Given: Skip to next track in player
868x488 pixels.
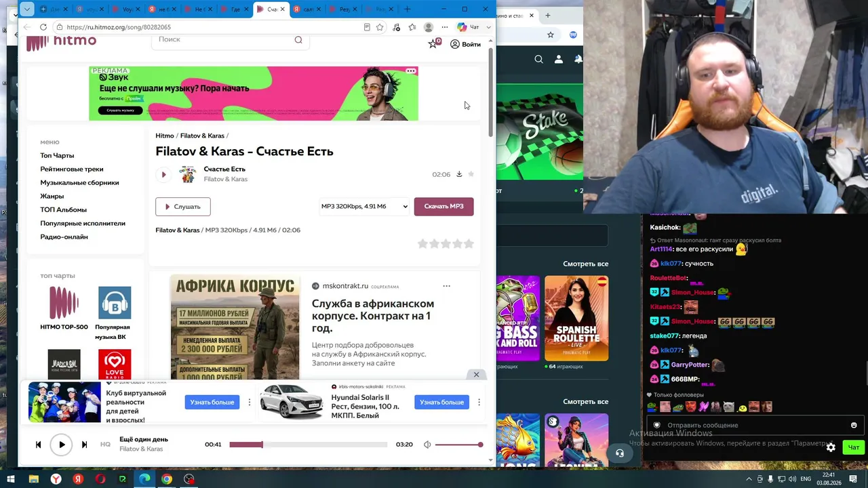Looking at the screenshot, I should pos(84,445).
